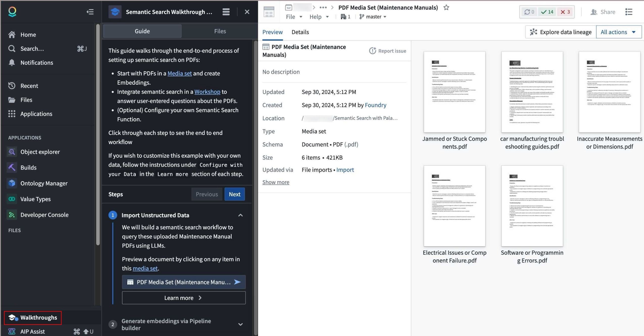
Task: Open the list-view panel icon at top right
Action: 629,12
